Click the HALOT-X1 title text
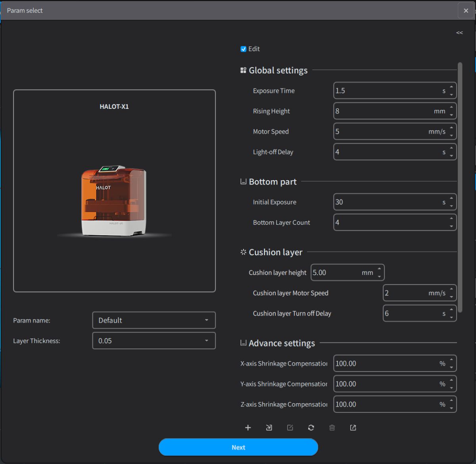476x464 pixels. tap(114, 107)
